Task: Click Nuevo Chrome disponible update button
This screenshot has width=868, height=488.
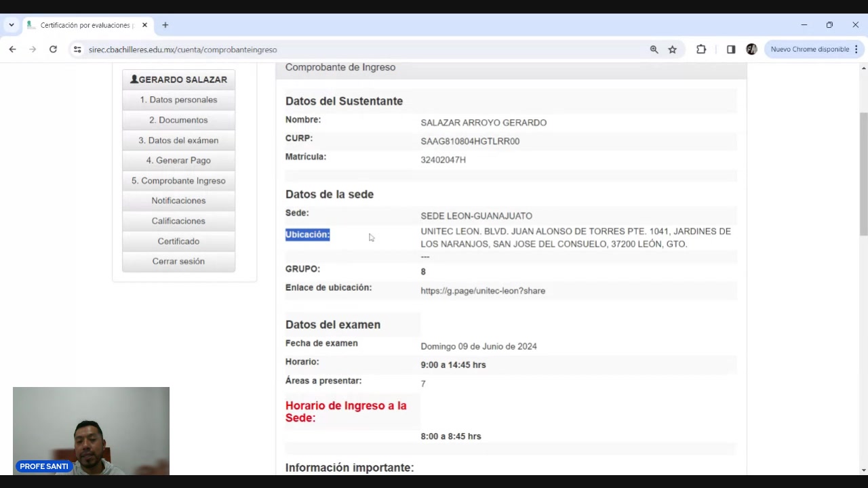Action: 810,49
